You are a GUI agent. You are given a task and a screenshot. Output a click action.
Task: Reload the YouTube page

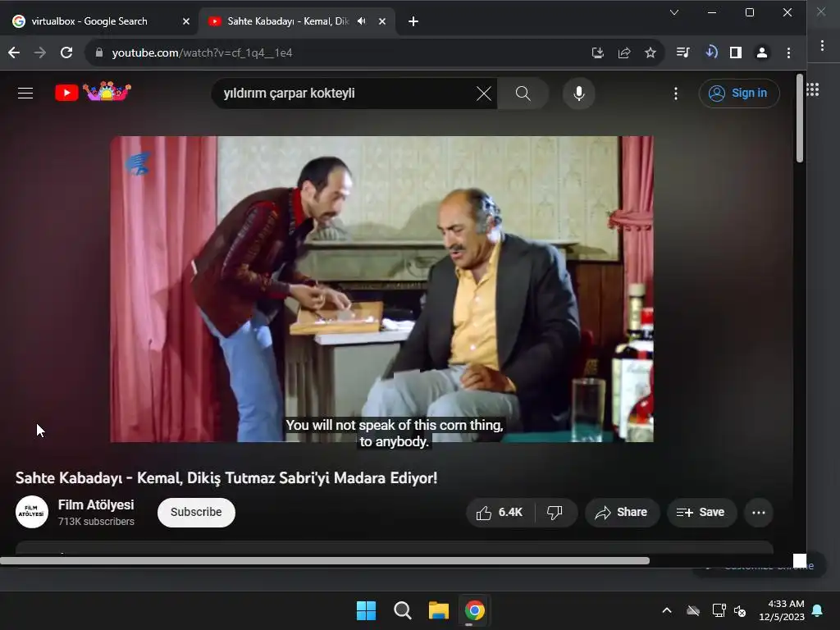pyautogui.click(x=66, y=52)
